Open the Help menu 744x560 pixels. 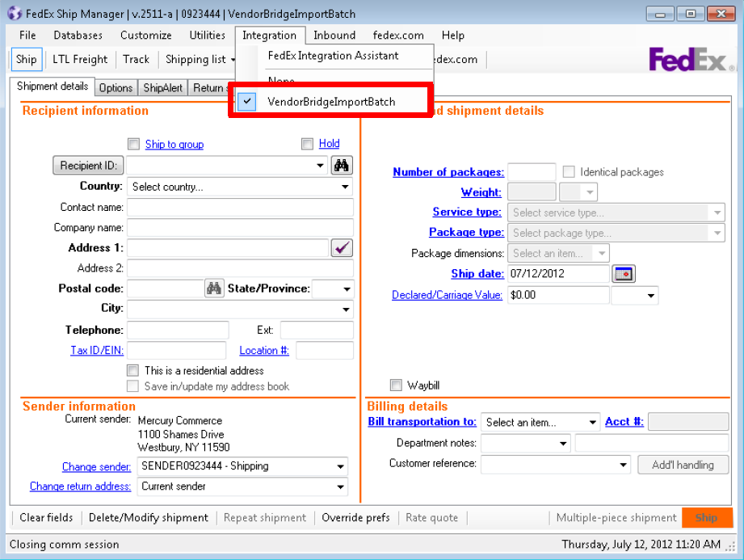coord(452,35)
